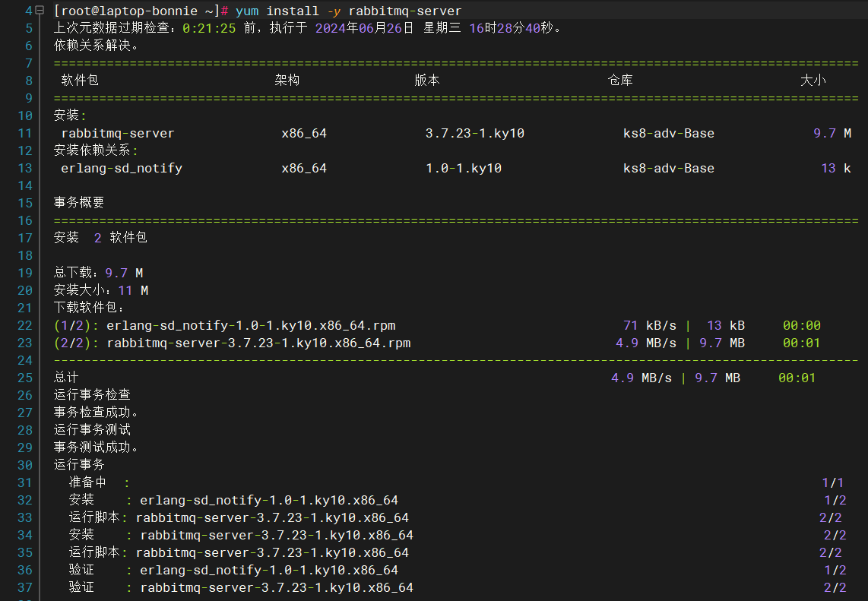868x601 pixels.
Task: Click 'x86_64' in the erlang-sd_notify table row
Action: click(x=304, y=168)
